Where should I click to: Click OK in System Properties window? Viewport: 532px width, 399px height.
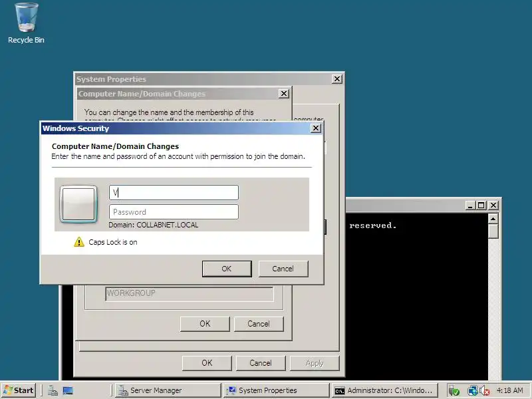207,363
